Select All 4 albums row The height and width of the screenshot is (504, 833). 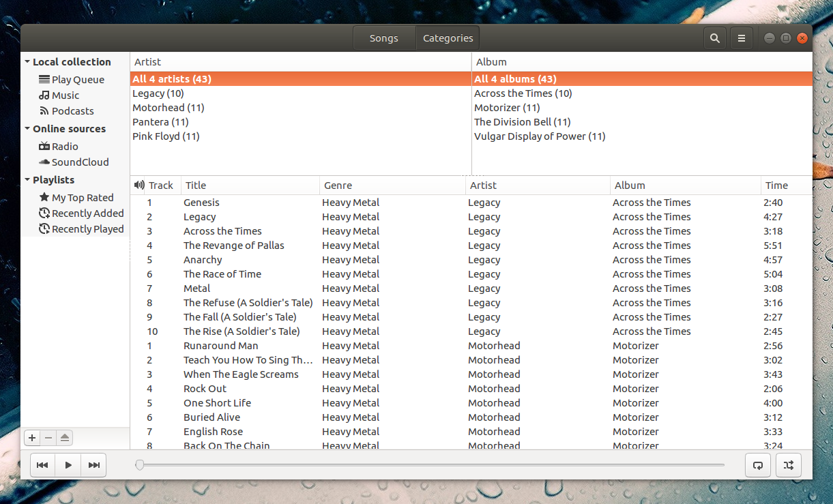[x=642, y=79]
